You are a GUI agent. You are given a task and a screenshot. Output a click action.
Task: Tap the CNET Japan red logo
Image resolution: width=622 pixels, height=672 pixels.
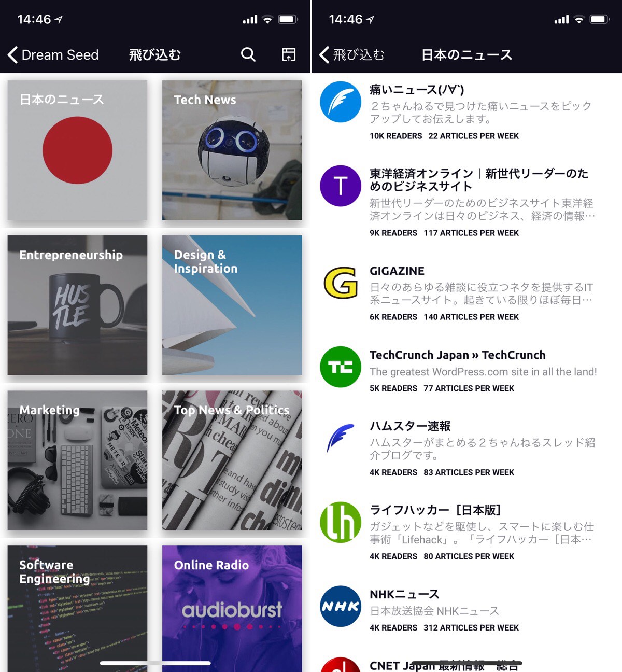point(341,665)
